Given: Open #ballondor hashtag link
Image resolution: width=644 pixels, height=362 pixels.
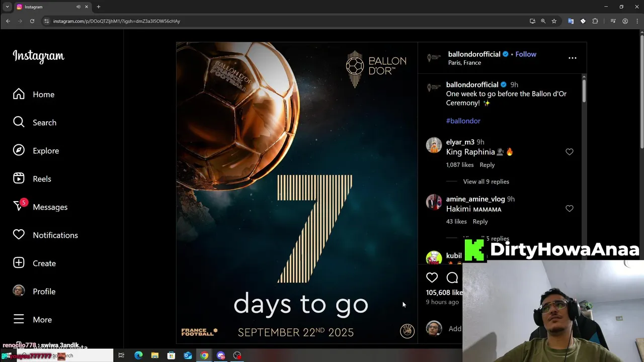Looking at the screenshot, I should (463, 121).
